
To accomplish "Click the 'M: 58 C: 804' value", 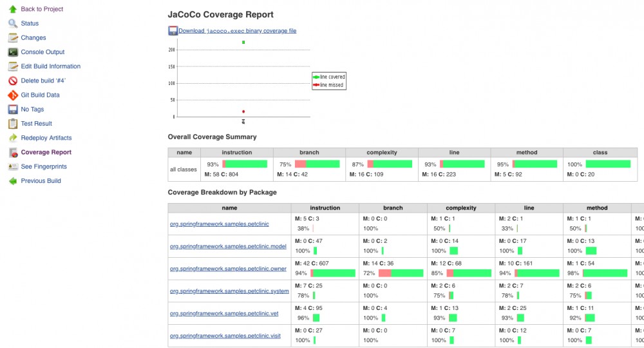I will click(x=222, y=174).
